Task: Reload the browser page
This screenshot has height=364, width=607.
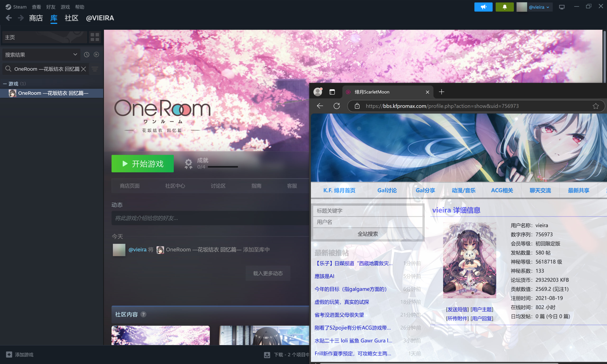Action: [x=337, y=106]
